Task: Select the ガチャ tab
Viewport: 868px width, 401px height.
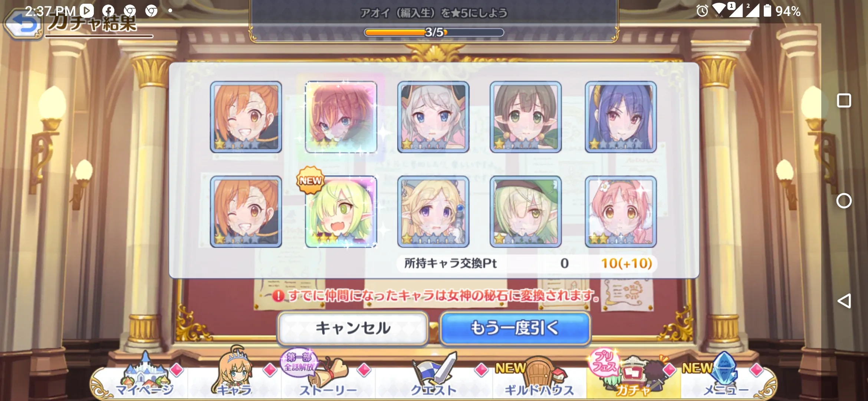Action: tap(634, 375)
